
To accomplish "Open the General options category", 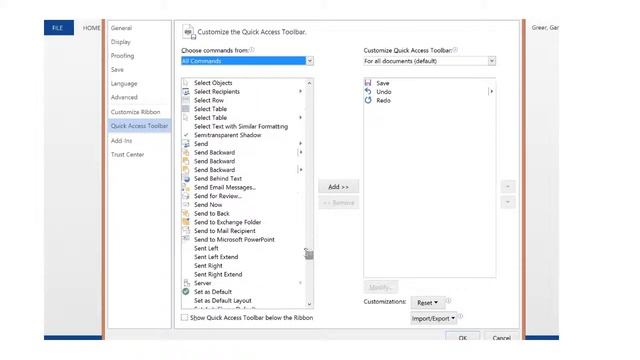I will pos(121,28).
